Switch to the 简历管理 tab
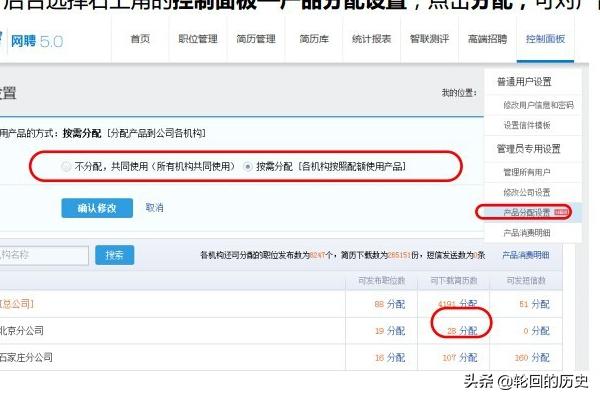 pos(258,39)
